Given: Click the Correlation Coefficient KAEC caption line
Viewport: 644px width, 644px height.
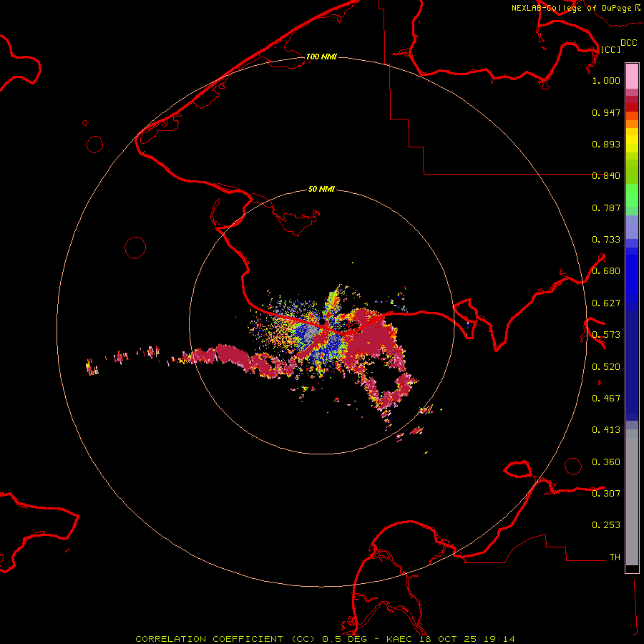Looking at the screenshot, I should click(325, 639).
